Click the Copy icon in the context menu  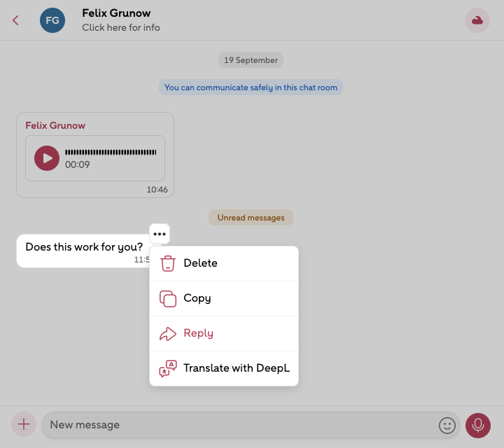click(168, 298)
